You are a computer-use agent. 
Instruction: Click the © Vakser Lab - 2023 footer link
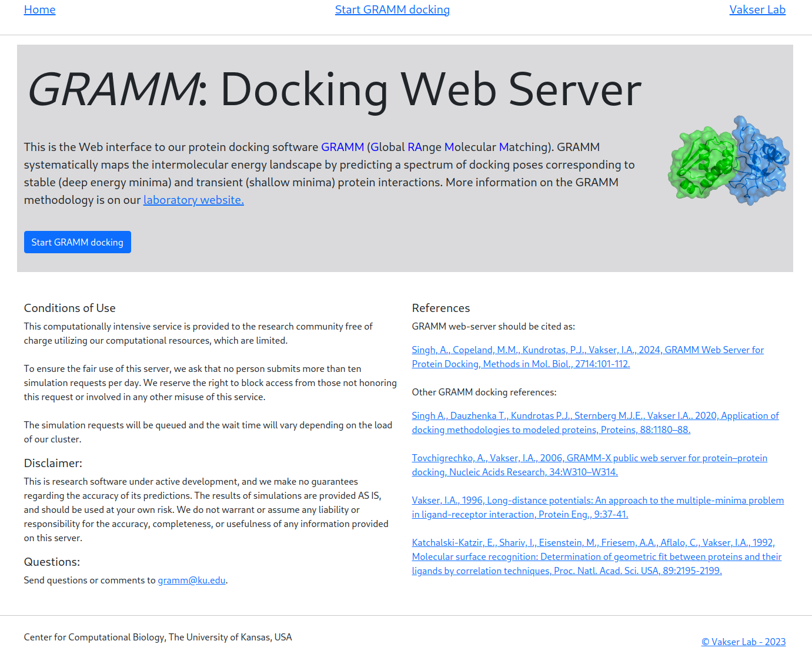point(743,642)
